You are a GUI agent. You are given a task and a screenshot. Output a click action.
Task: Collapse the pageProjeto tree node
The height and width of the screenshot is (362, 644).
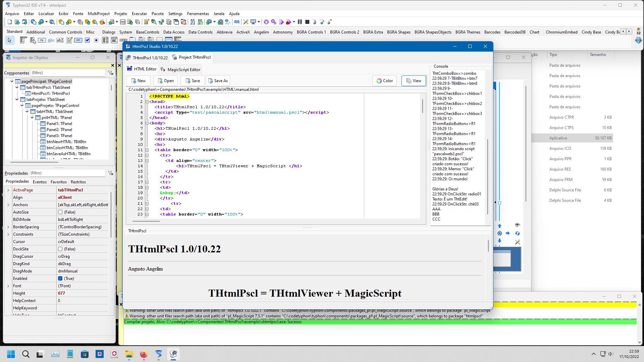[x=22, y=106]
